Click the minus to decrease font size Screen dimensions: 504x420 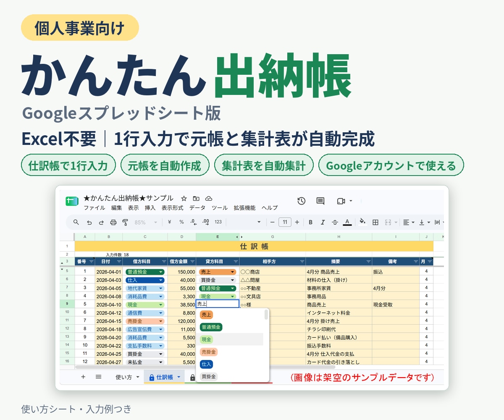[x=273, y=222]
